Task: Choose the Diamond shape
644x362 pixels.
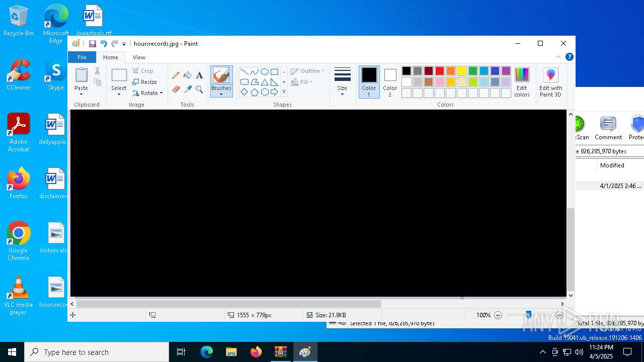Action: [244, 92]
